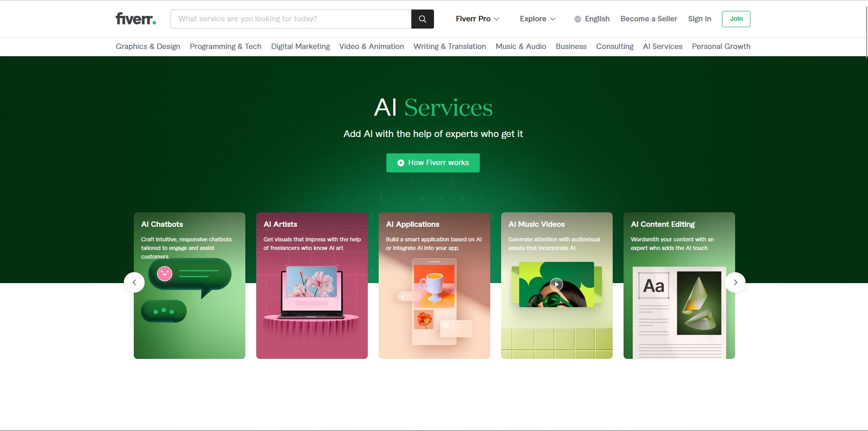The width and height of the screenshot is (868, 431).
Task: Open Music & Audio category
Action: point(521,46)
